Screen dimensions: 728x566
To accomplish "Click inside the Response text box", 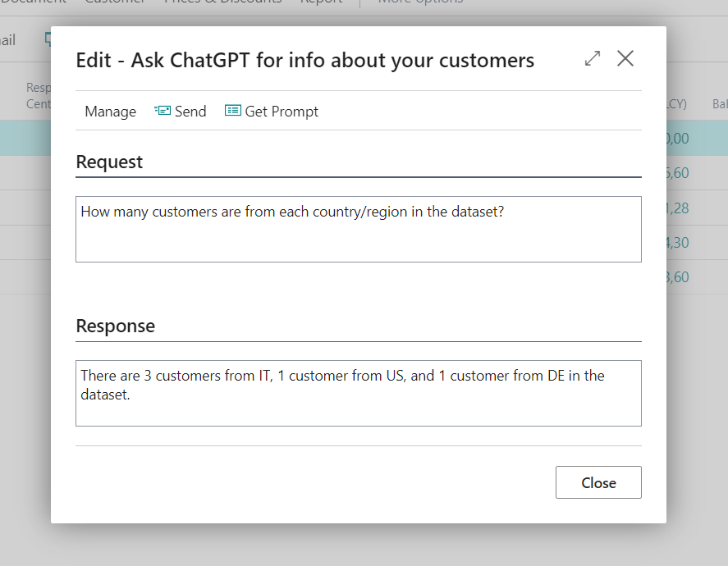I will [x=359, y=394].
